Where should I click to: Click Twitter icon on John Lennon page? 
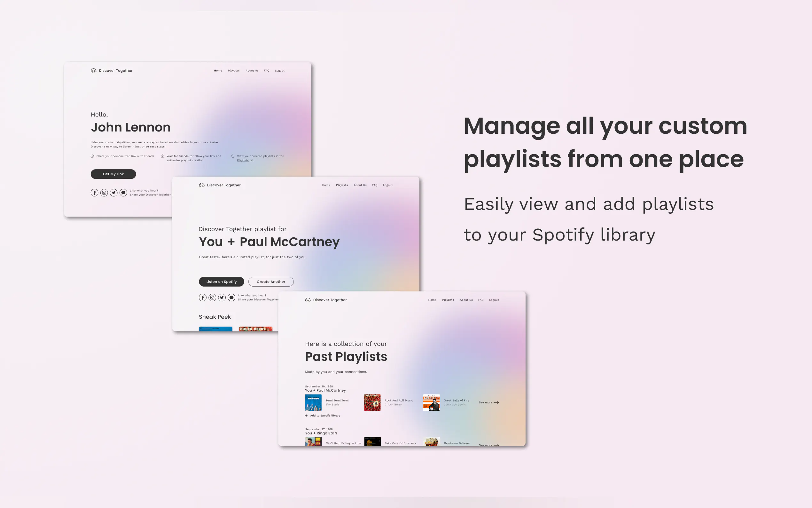click(113, 193)
